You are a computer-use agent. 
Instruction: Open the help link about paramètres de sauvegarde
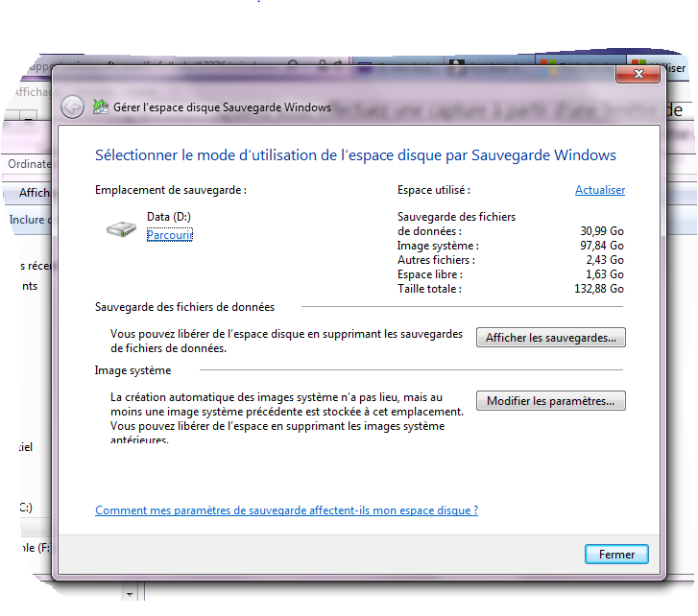click(x=287, y=510)
